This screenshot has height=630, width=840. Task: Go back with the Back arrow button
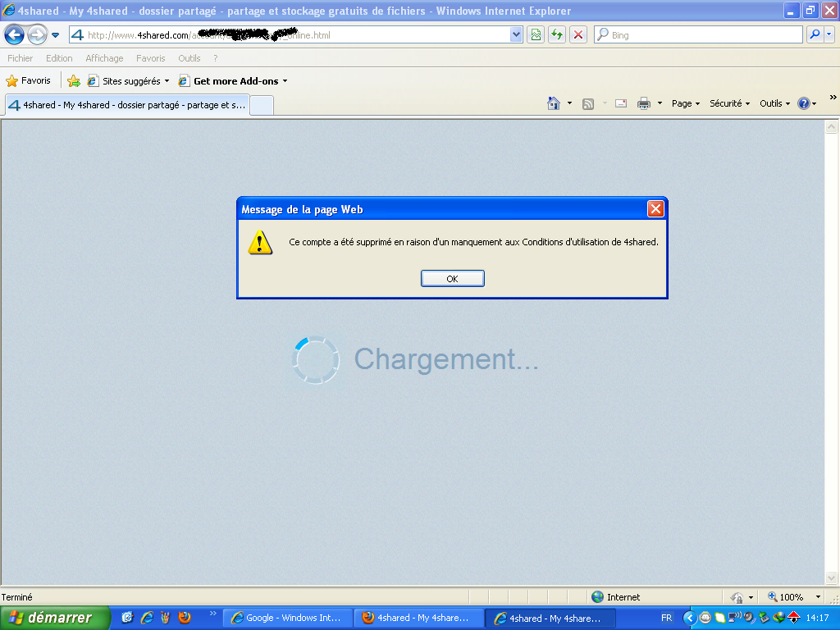pos(15,35)
